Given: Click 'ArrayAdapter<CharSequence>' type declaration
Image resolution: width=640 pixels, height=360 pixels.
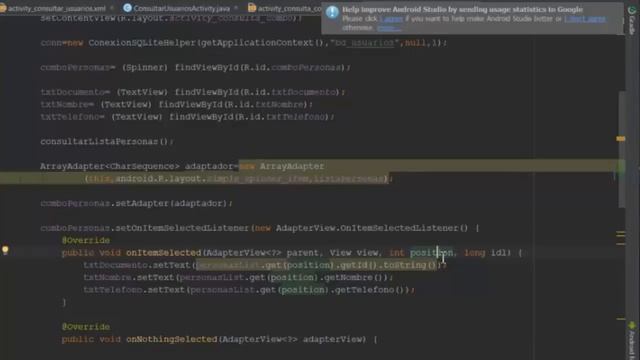Looking at the screenshot, I should tap(109, 166).
